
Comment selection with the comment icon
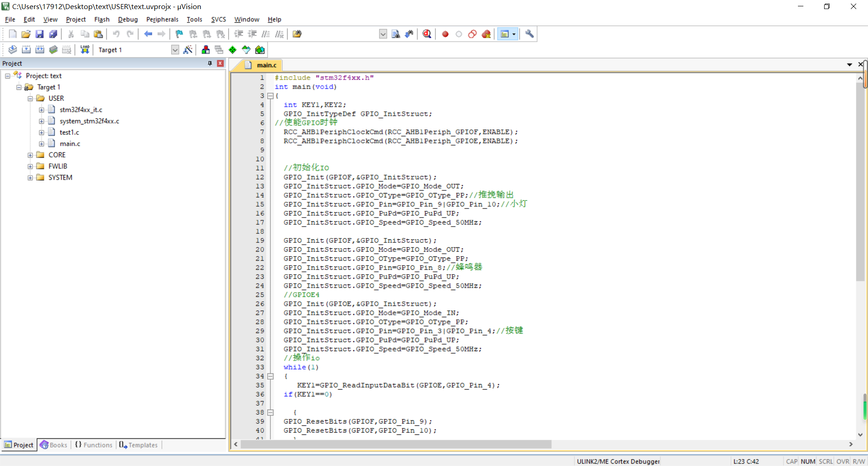click(x=266, y=34)
